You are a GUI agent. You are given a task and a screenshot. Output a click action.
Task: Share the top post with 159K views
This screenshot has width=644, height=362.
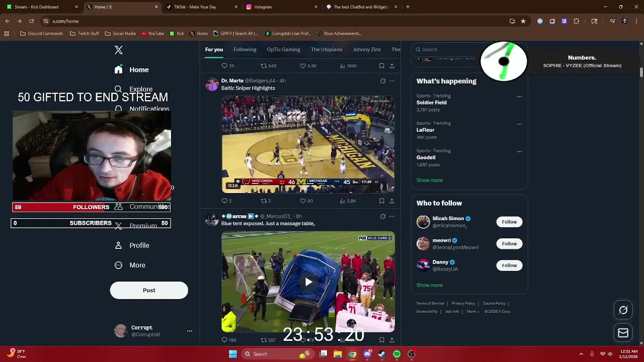click(392, 66)
